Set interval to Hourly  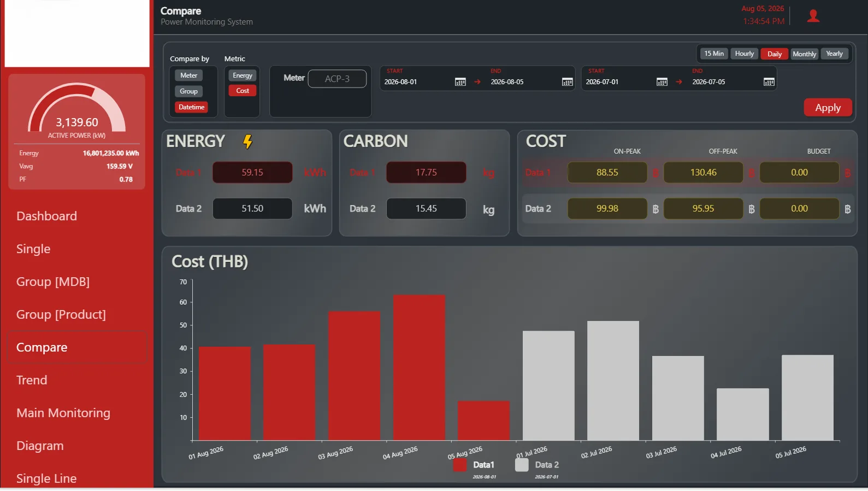tap(744, 54)
